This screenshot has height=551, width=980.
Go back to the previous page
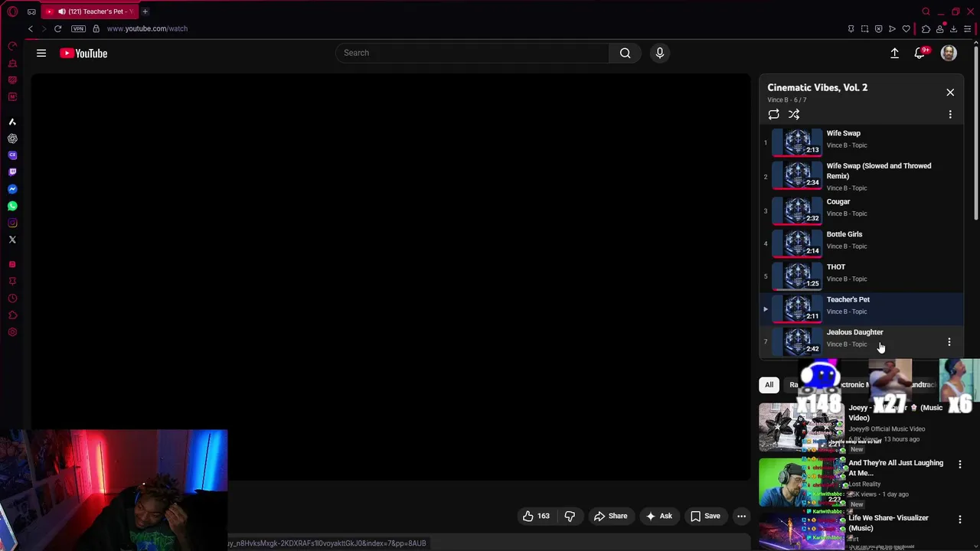point(31,28)
